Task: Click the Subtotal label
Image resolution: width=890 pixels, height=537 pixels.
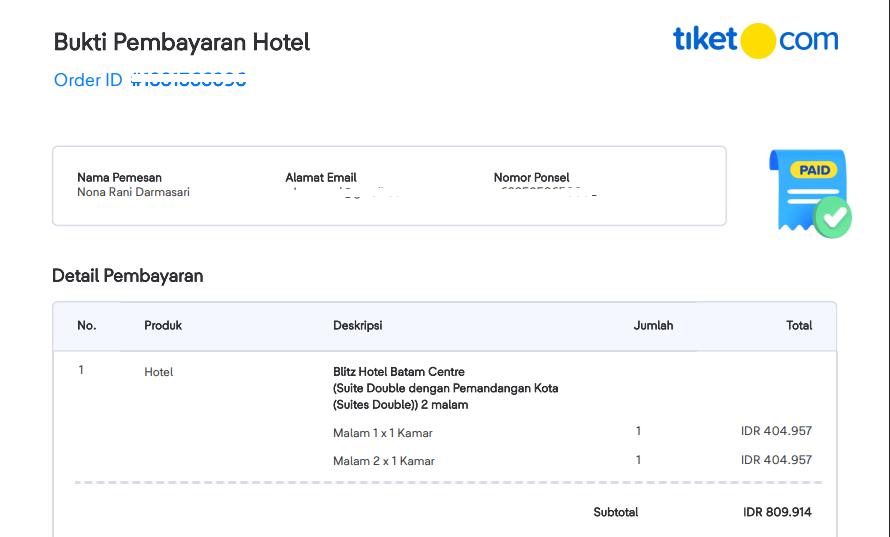Action: [615, 512]
